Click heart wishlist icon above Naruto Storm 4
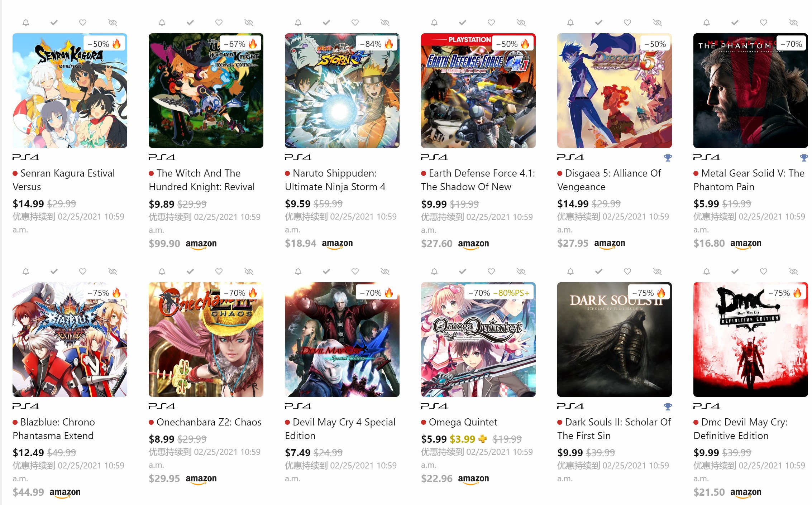This screenshot has width=812, height=505. click(355, 23)
